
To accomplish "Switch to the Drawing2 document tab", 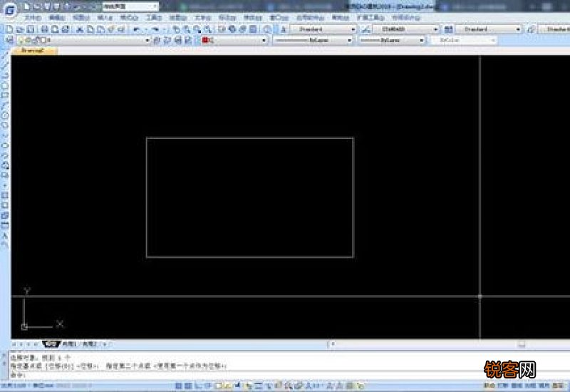I will (x=33, y=51).
